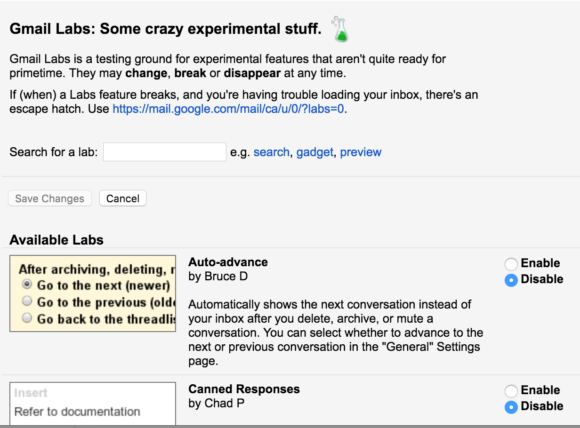Click the Cancel button
Viewport: 580px width, 428px height.
(123, 198)
